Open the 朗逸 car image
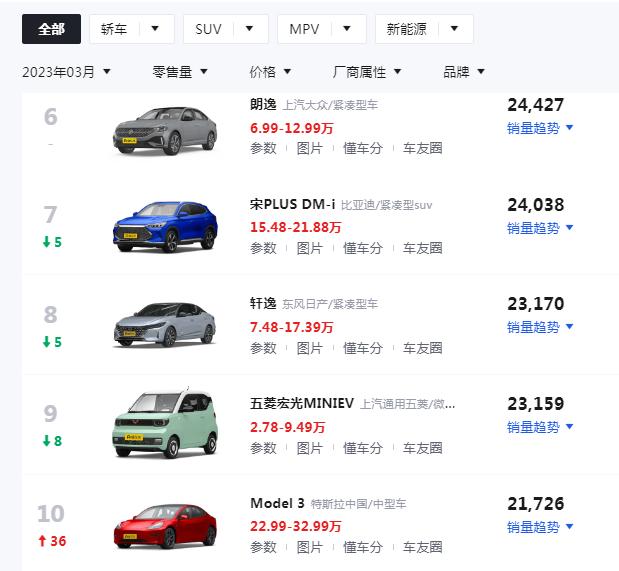The image size is (619, 571). (165, 130)
